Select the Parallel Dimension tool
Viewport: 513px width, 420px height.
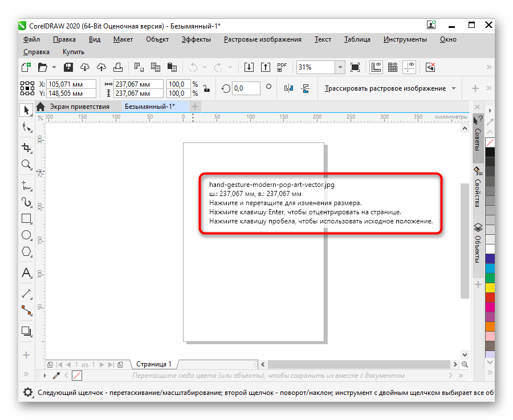[x=26, y=293]
